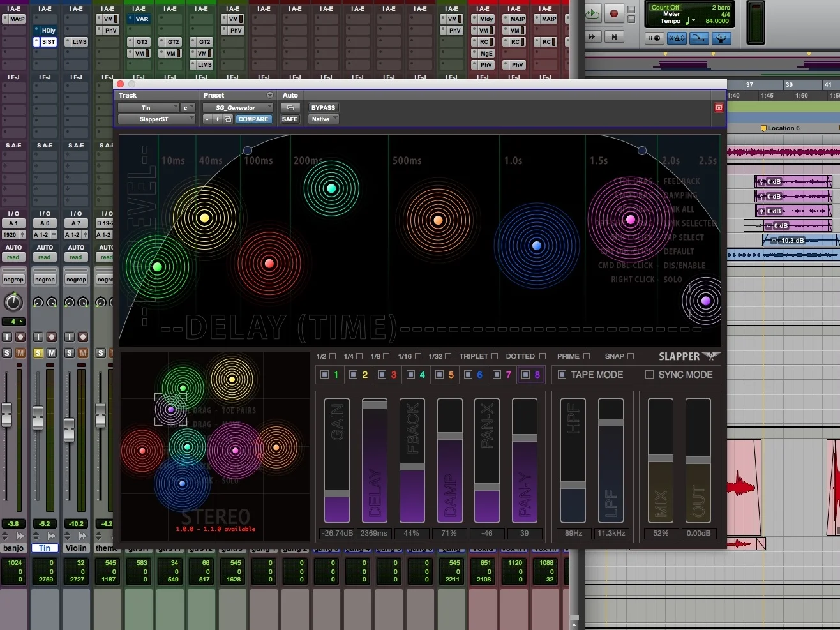Select the orange tap circle in delay view

(x=438, y=221)
